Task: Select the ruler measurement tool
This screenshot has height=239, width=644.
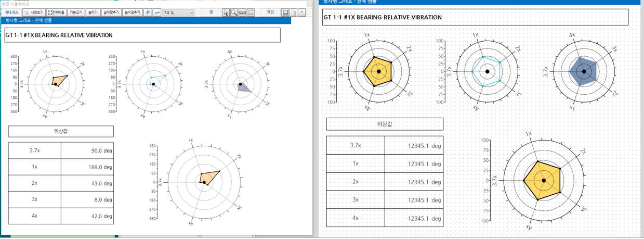Action: (x=242, y=12)
